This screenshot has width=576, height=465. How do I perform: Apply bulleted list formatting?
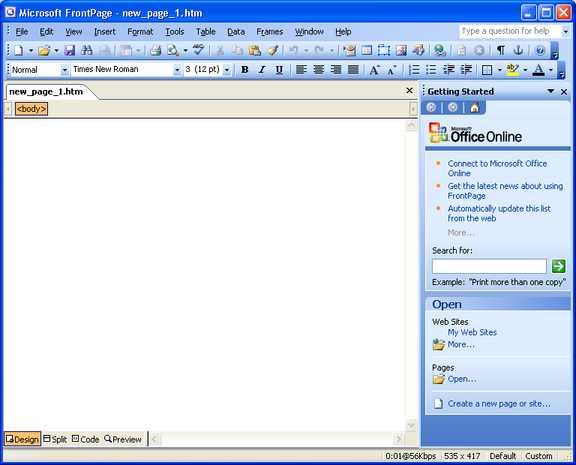(x=431, y=69)
